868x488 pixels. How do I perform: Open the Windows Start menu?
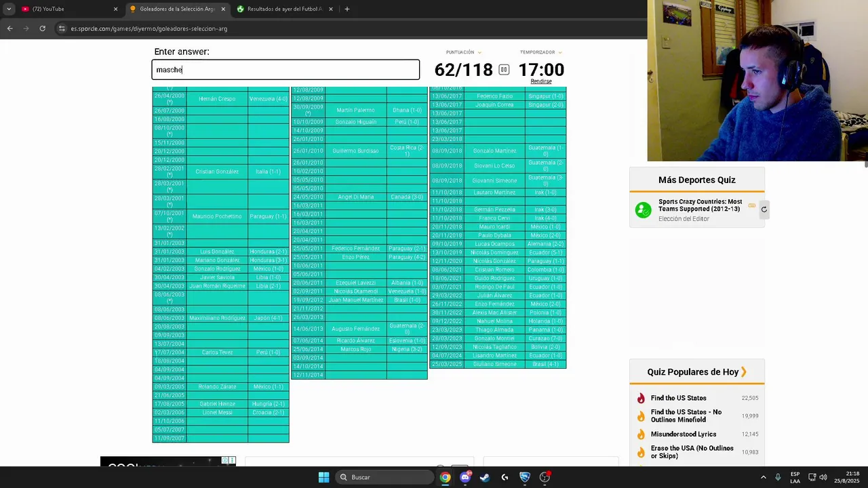[x=323, y=477]
